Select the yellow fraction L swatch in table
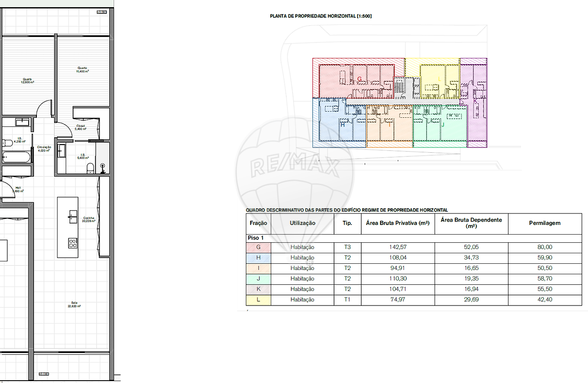Screen dimensions: 588x383 click(x=258, y=300)
